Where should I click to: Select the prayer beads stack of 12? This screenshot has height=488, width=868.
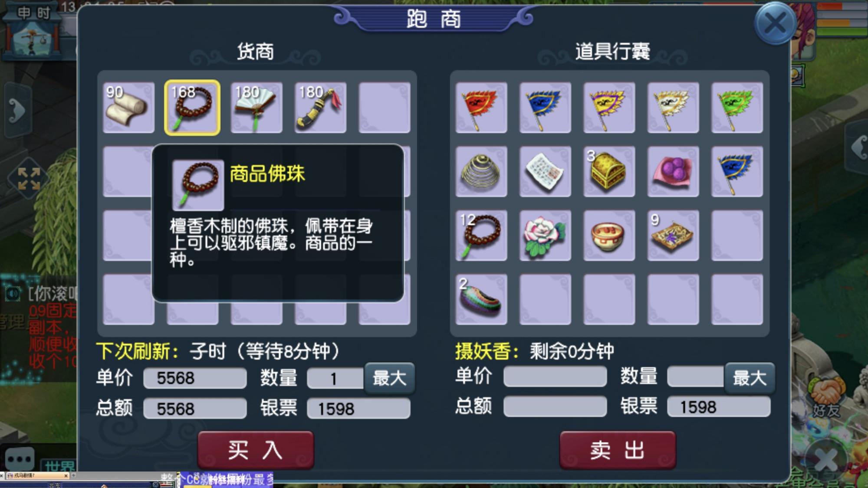pyautogui.click(x=481, y=236)
